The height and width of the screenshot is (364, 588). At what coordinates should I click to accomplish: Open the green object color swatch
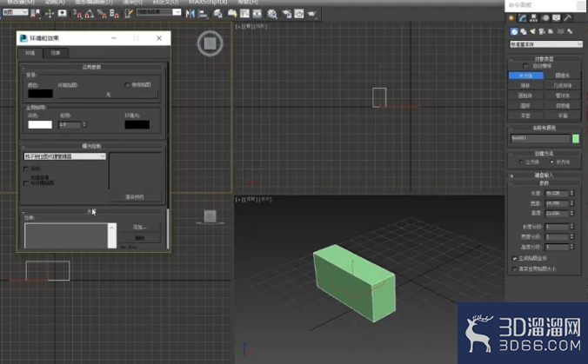[576, 138]
